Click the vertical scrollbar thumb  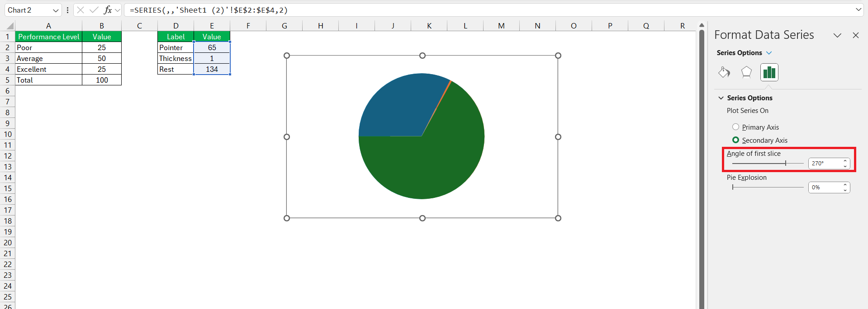(702, 169)
